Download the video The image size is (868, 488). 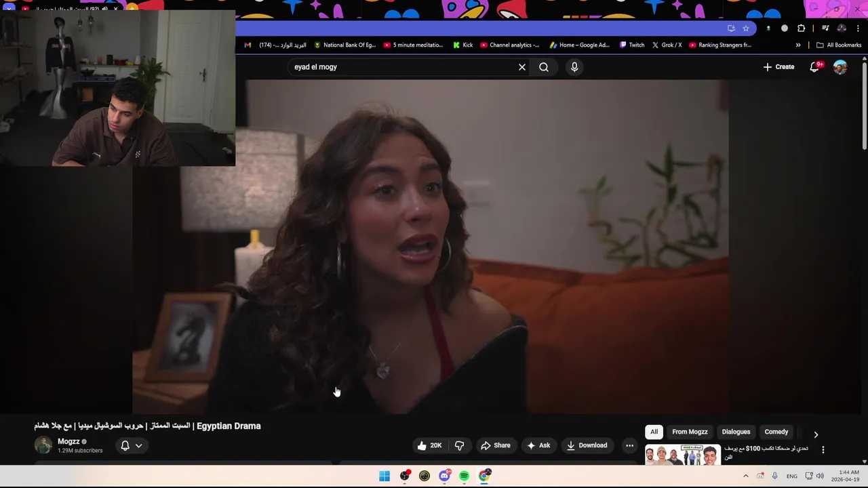(x=587, y=445)
